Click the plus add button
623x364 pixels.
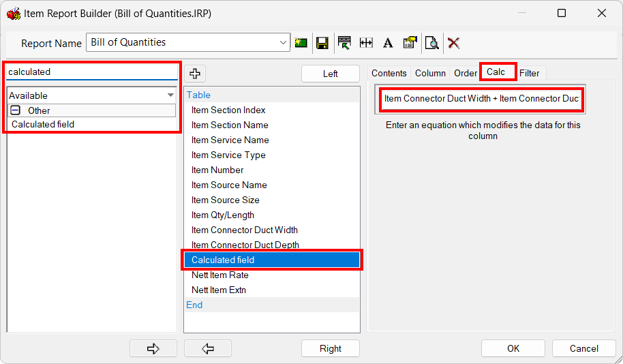point(195,73)
